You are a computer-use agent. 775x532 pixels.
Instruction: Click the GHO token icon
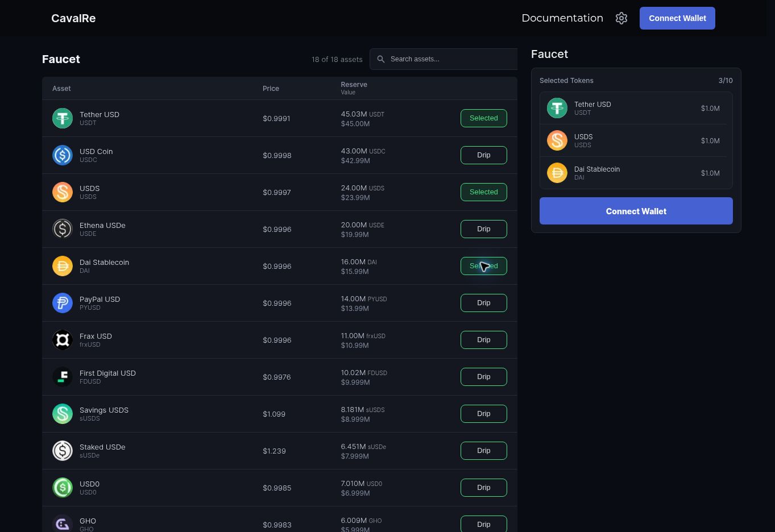[x=63, y=523]
